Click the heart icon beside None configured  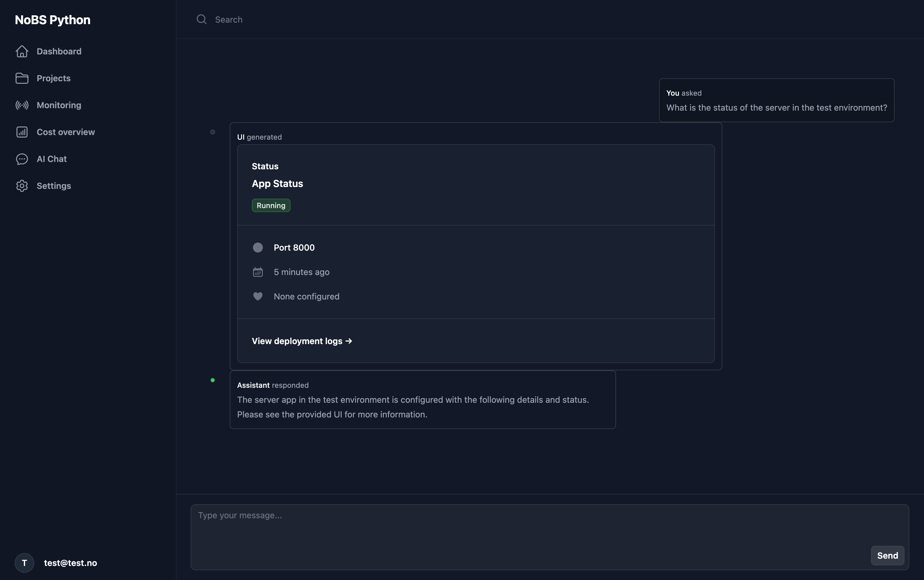tap(257, 296)
